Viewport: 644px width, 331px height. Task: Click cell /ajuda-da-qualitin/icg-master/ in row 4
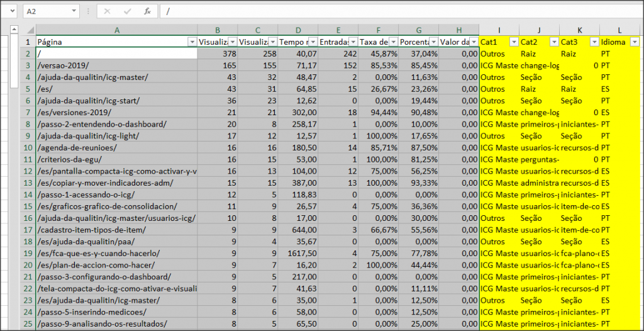116,77
